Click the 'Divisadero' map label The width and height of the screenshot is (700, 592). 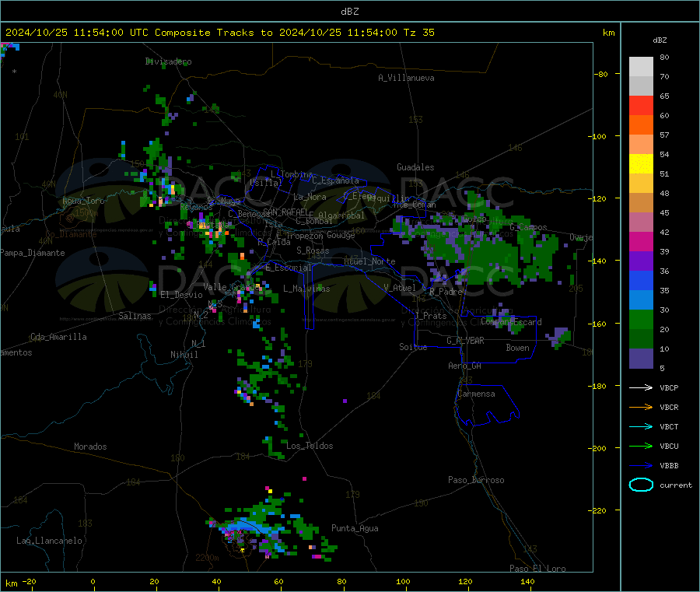(x=168, y=61)
